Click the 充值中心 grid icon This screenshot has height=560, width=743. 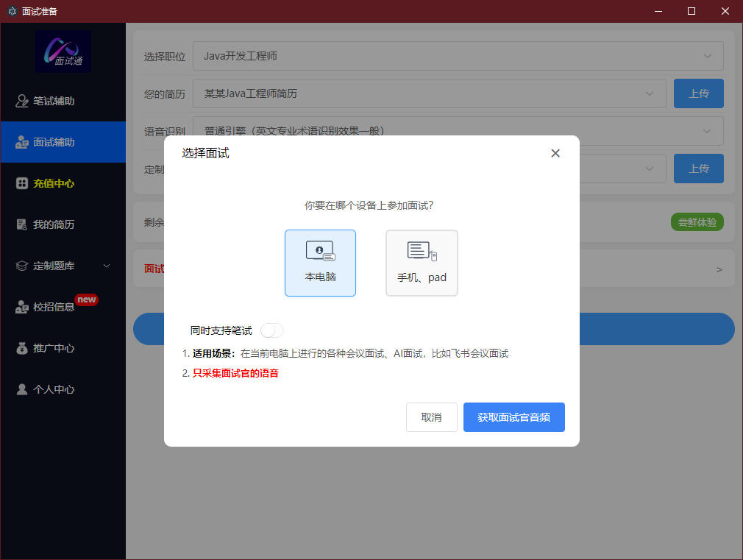(22, 183)
